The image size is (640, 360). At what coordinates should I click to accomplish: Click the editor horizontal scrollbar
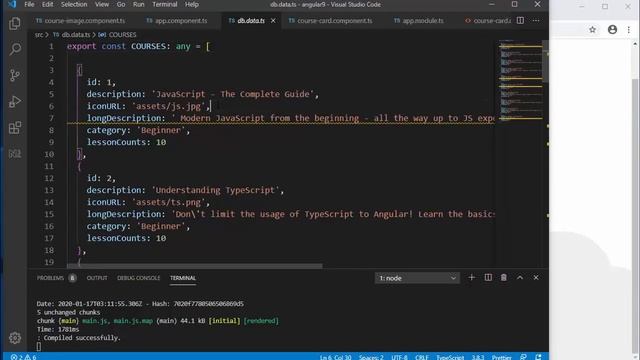pyautogui.click(x=195, y=266)
